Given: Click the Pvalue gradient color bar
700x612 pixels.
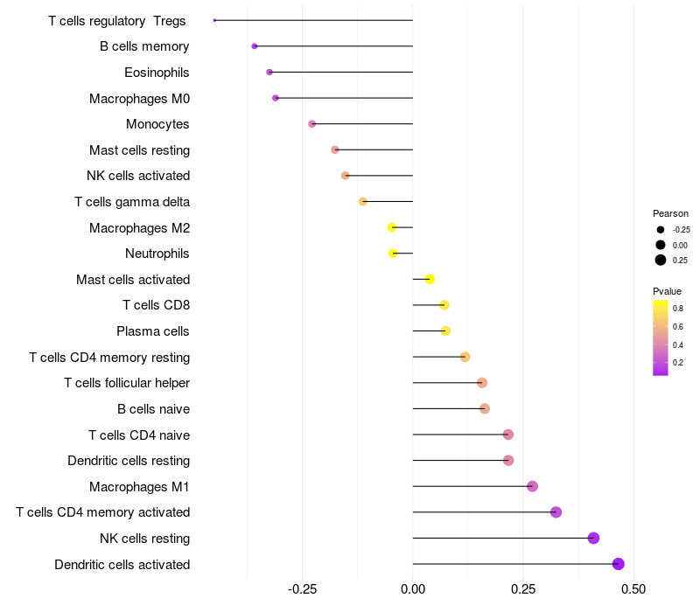Looking at the screenshot, I should pyautogui.click(x=661, y=337).
